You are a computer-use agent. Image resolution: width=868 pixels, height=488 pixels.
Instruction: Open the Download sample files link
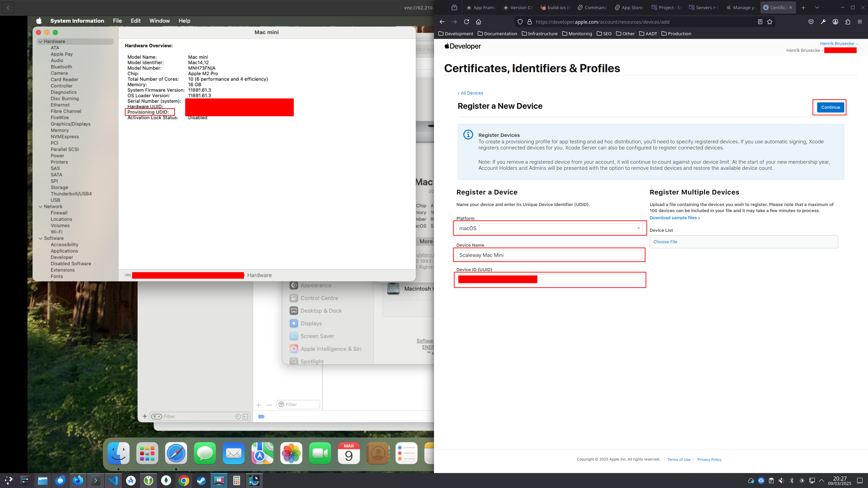point(674,218)
